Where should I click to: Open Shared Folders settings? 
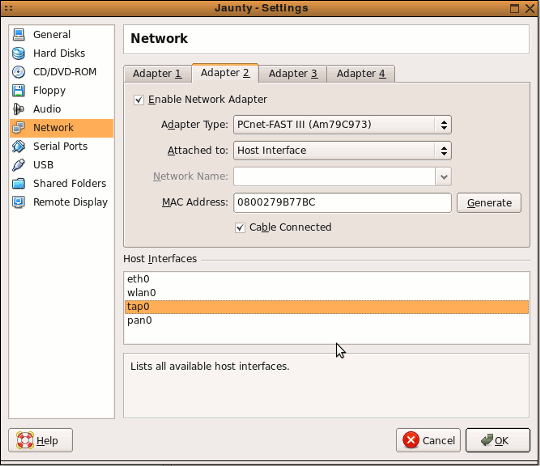(61, 183)
